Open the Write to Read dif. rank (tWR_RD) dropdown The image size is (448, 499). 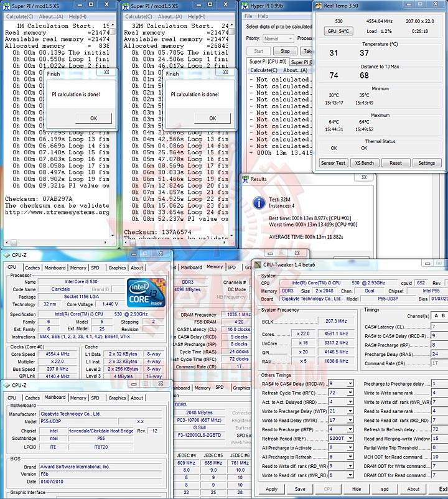(x=350, y=475)
